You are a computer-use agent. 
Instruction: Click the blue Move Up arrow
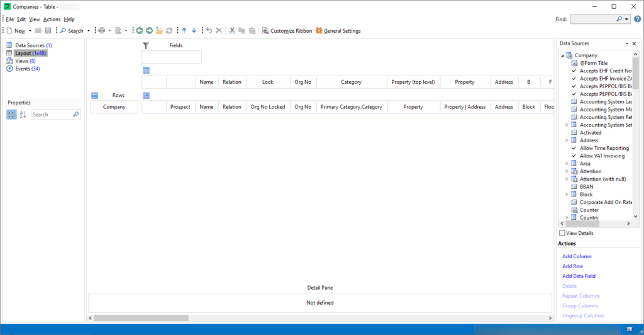184,31
